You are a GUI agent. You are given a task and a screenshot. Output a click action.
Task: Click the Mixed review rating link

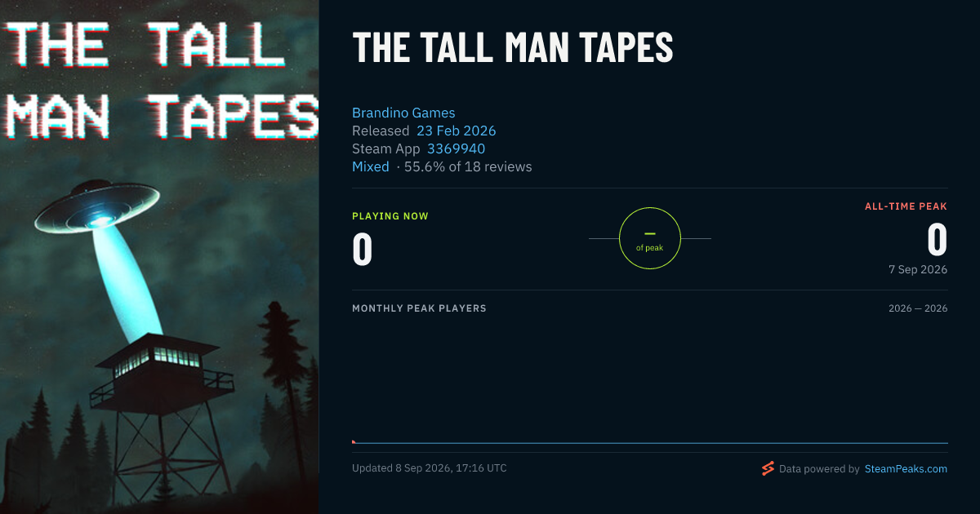coord(371,166)
